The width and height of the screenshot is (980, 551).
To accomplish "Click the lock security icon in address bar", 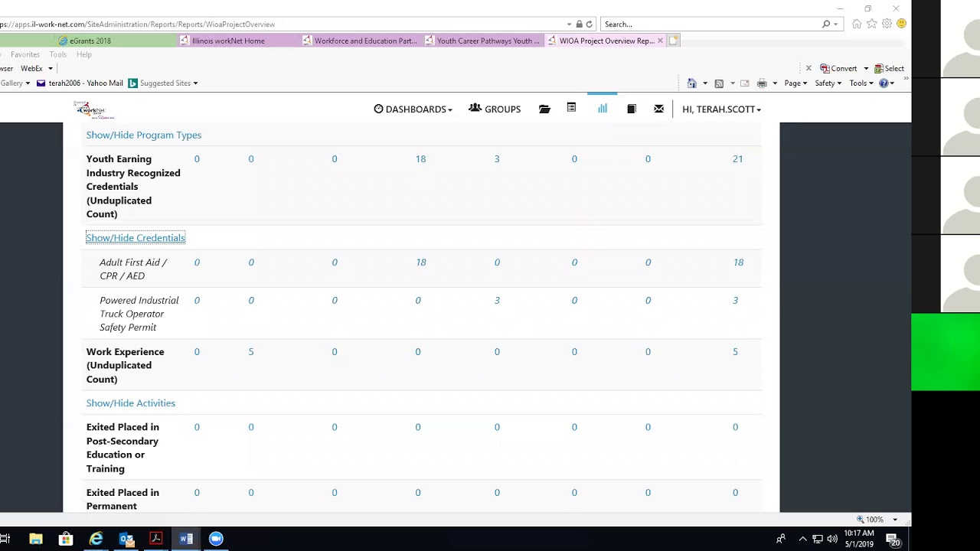I will (x=579, y=24).
